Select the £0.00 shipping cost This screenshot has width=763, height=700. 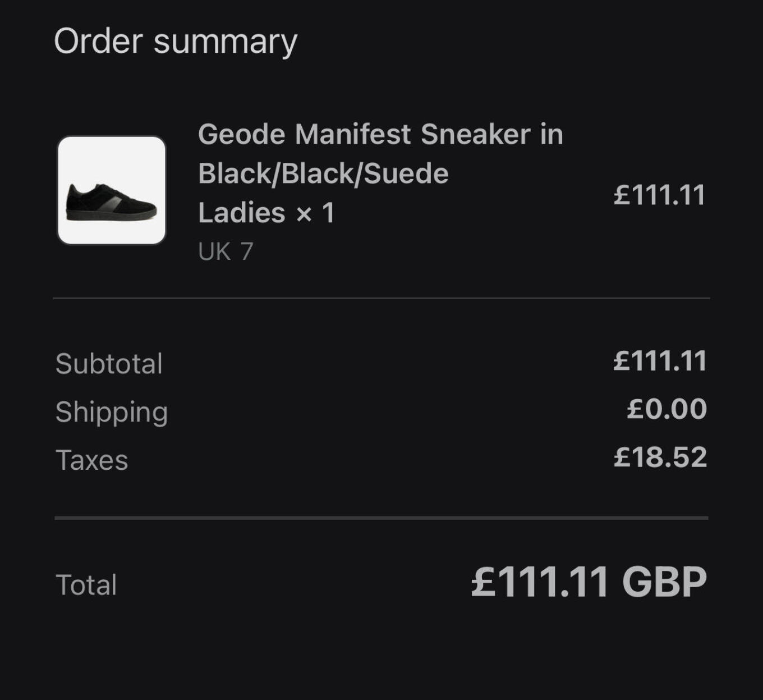click(667, 409)
